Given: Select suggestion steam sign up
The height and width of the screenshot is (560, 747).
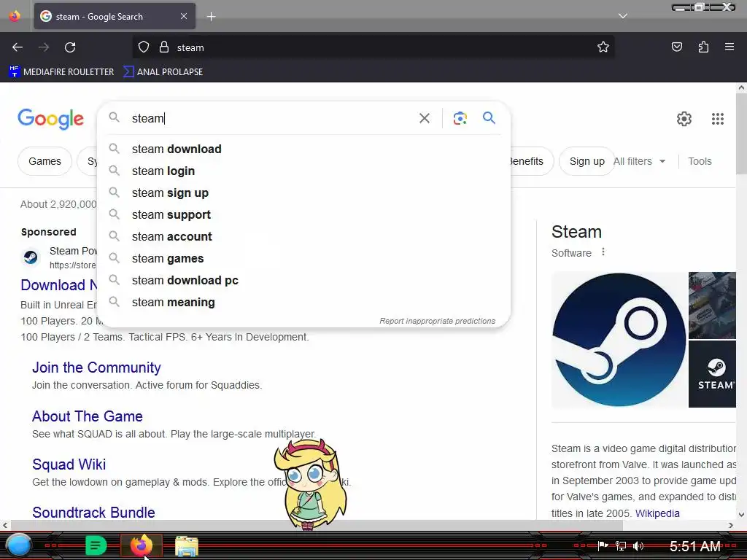Looking at the screenshot, I should click(x=304, y=192).
